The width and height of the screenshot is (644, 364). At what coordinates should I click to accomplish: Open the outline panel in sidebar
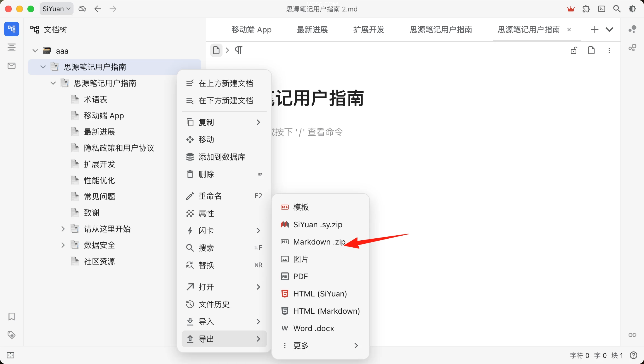[x=11, y=47]
